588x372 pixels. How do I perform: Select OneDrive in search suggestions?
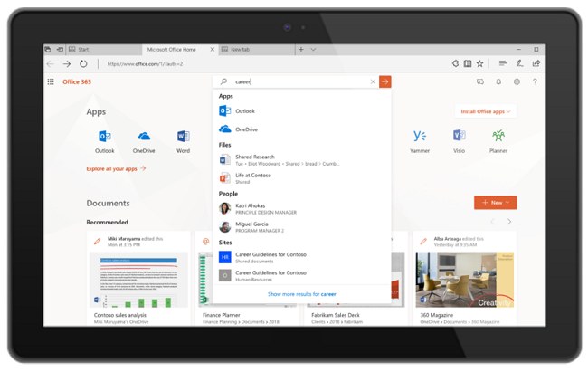(x=302, y=129)
